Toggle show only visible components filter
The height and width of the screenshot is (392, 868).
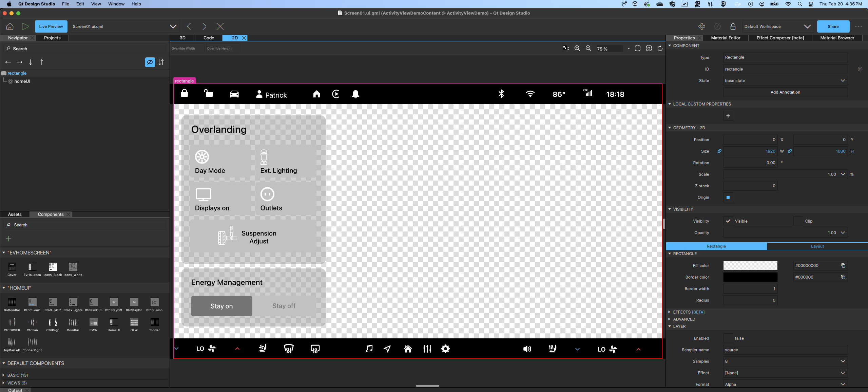(x=150, y=62)
